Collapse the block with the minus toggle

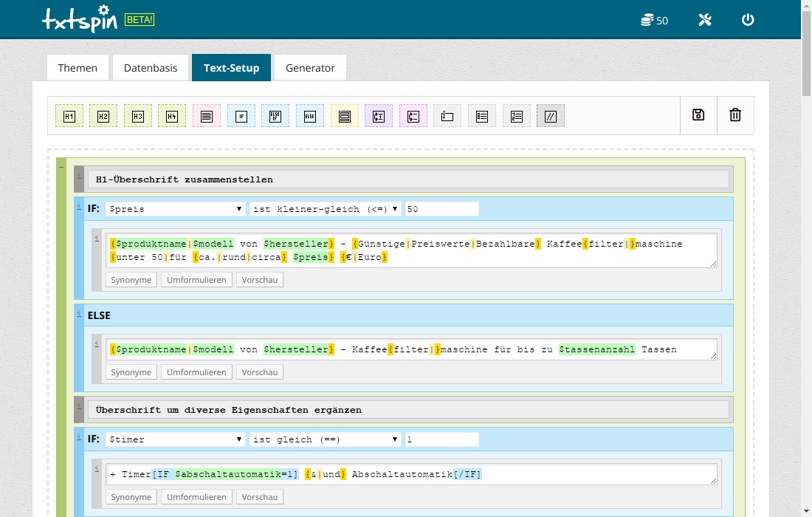pos(61,168)
